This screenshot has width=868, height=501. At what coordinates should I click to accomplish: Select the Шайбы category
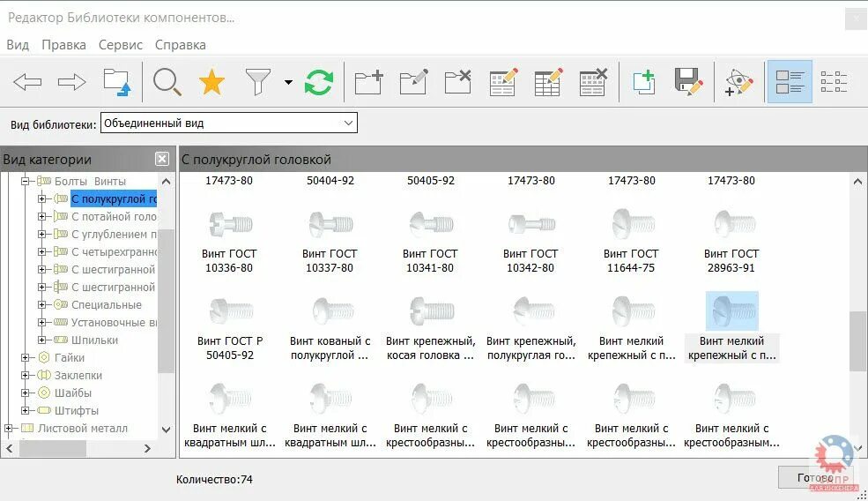coord(73,393)
